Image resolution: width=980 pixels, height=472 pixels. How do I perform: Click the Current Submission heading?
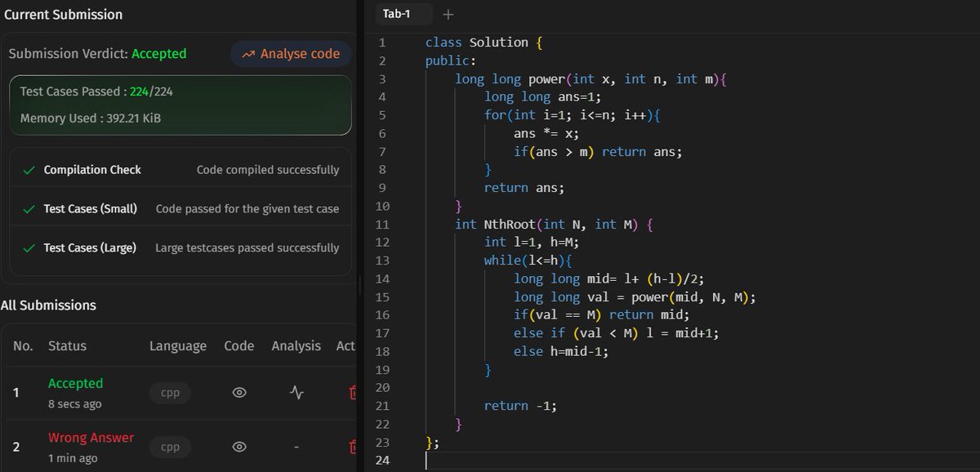62,15
